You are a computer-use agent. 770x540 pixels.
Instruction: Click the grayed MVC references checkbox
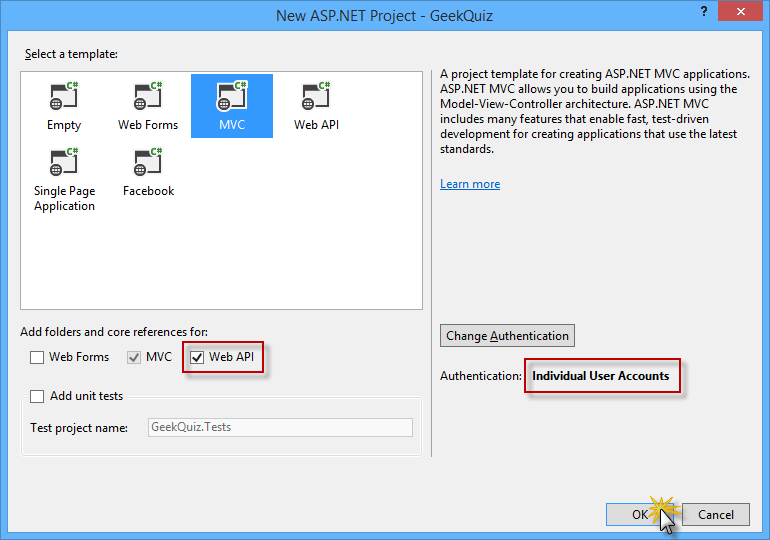click(134, 357)
